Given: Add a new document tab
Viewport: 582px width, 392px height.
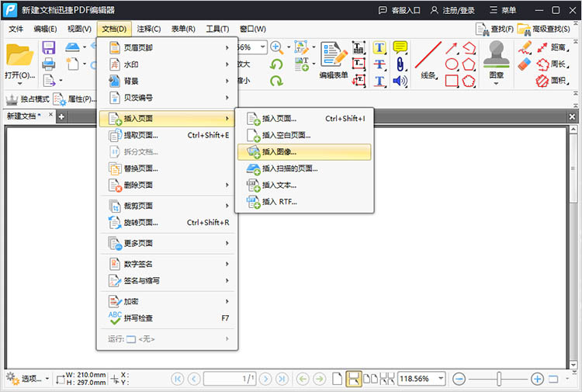Looking at the screenshot, I should (x=61, y=116).
